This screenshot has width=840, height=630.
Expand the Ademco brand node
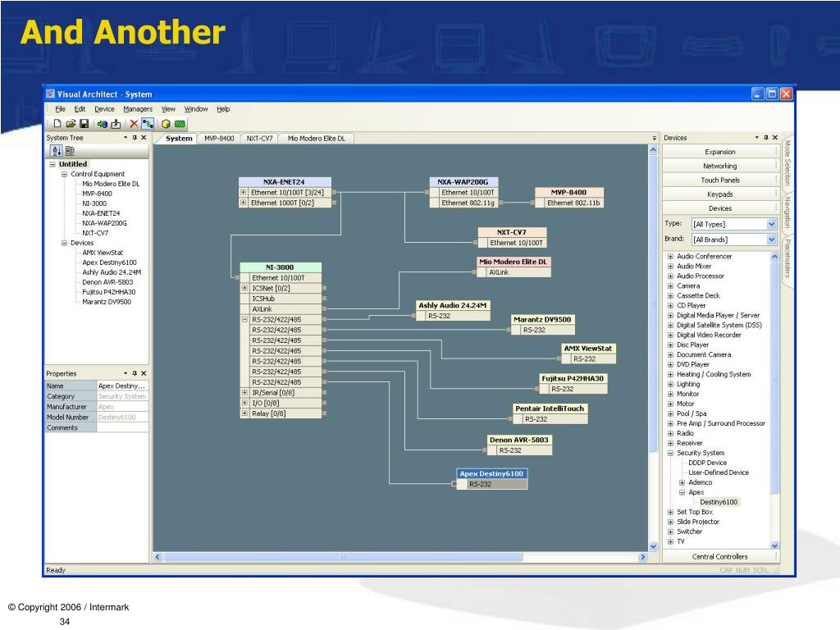click(x=682, y=482)
